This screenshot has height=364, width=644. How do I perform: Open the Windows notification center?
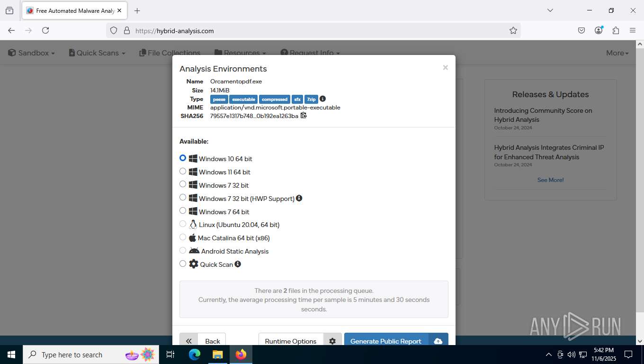pos(628,355)
